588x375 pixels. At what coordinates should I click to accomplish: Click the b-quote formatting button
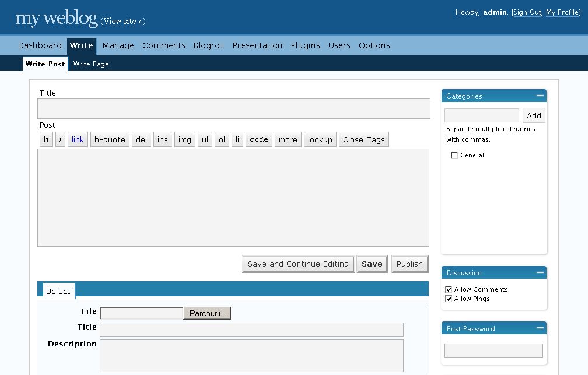pos(110,140)
